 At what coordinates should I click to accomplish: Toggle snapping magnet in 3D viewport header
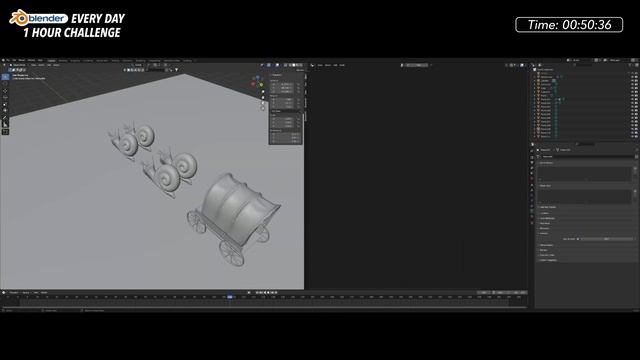pos(155,65)
